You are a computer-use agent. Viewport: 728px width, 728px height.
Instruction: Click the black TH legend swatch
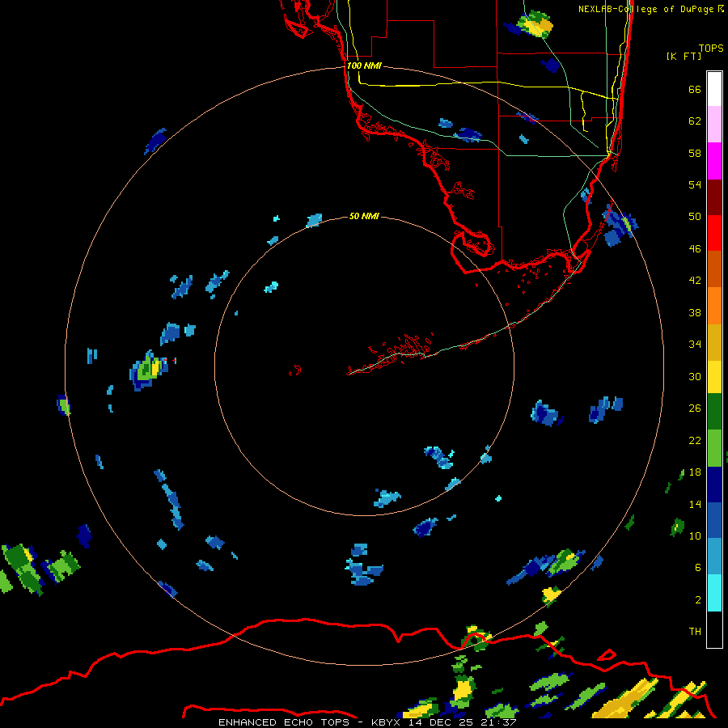coord(714,629)
